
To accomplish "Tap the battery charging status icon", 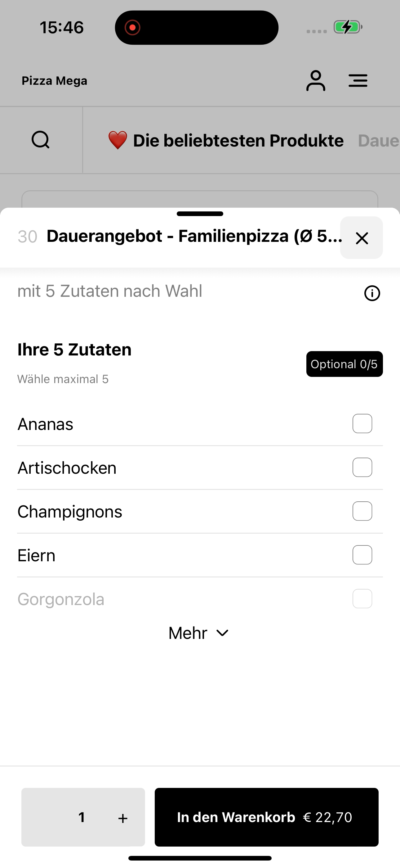I will (348, 27).
